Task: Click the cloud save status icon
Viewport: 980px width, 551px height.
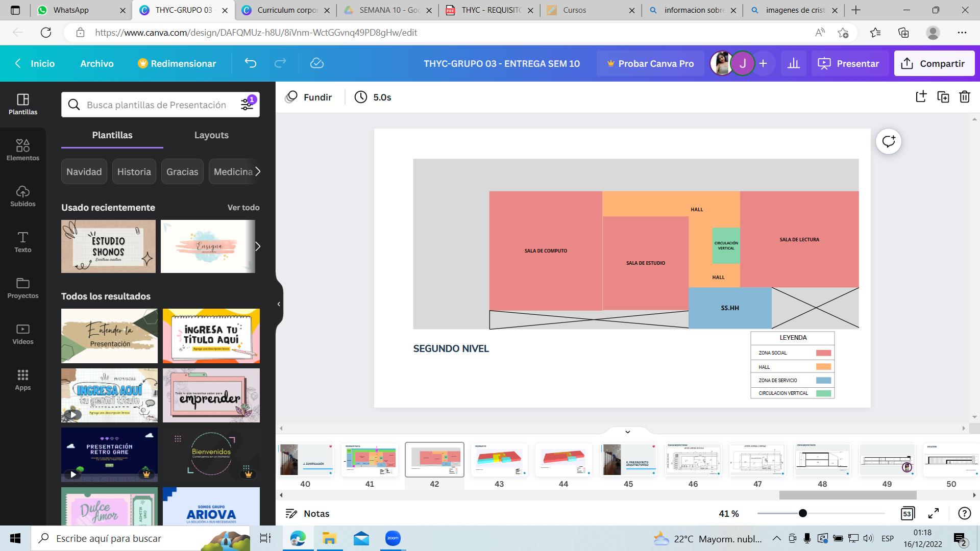Action: (317, 63)
